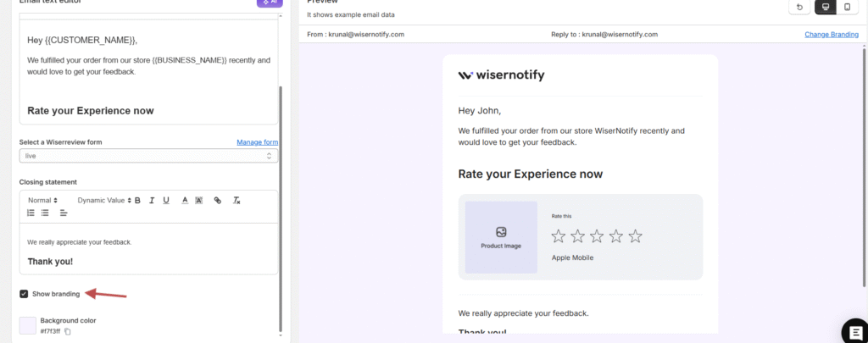Screen dimensions: 868x343
Task: Switch preview to mobile view
Action: [847, 7]
